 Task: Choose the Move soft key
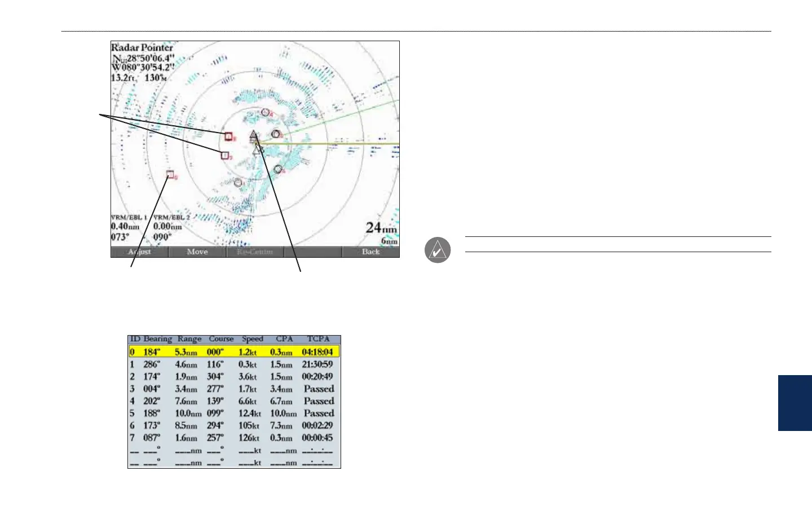click(197, 252)
